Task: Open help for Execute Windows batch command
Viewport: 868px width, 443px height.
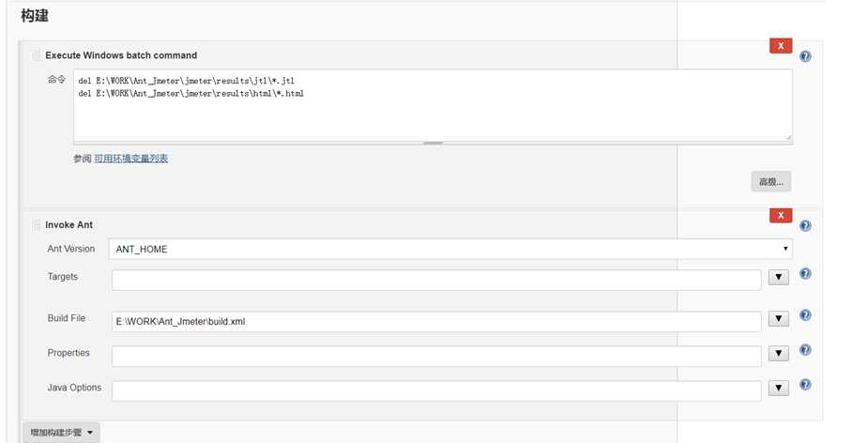Action: pyautogui.click(x=805, y=56)
